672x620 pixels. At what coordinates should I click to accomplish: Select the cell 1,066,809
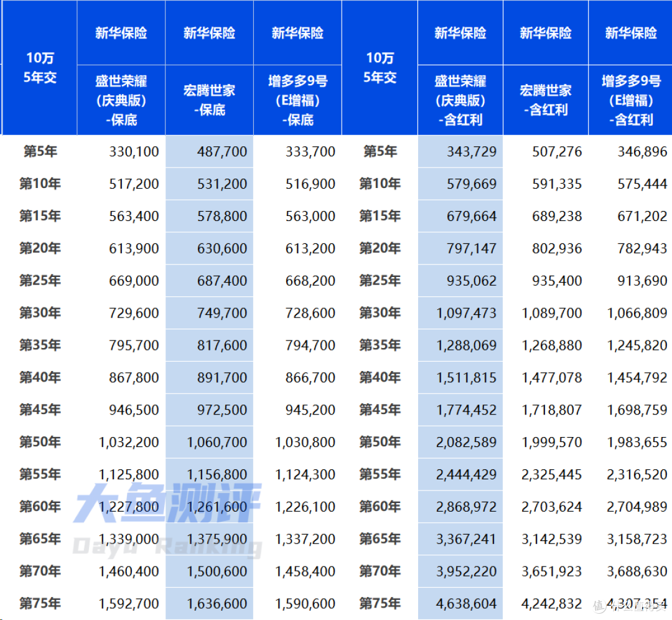click(x=637, y=313)
